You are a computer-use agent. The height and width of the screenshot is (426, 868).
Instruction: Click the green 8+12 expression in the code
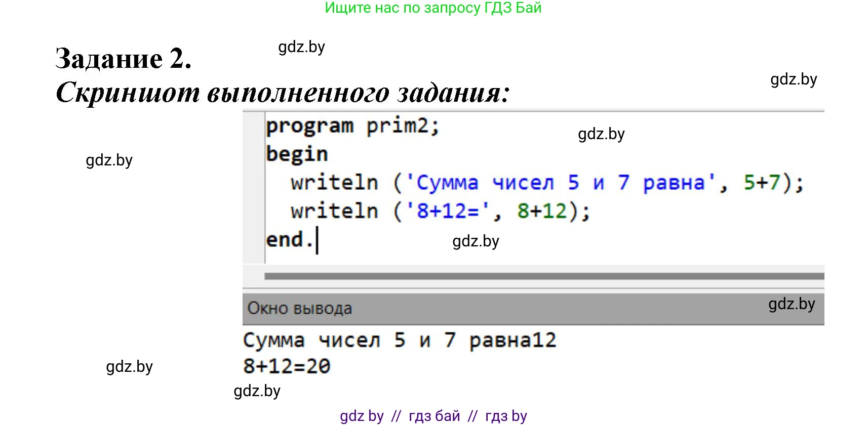coord(541,211)
